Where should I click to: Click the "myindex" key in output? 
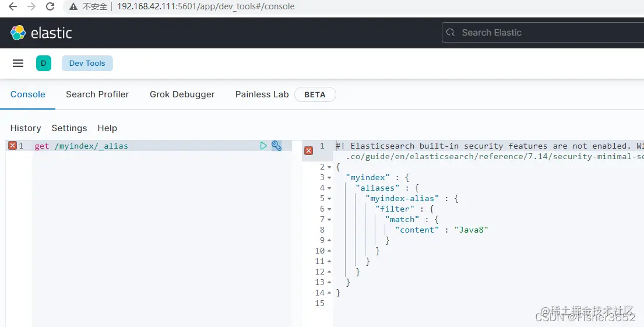[x=368, y=177]
